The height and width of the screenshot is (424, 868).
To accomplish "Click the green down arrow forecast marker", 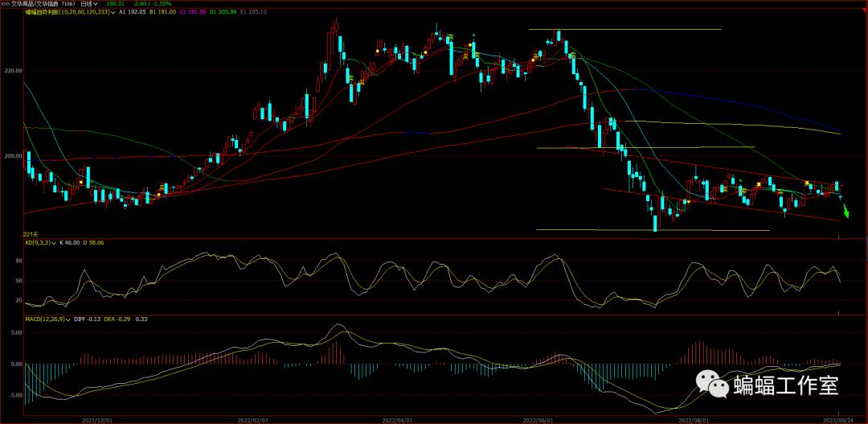I will click(x=845, y=211).
